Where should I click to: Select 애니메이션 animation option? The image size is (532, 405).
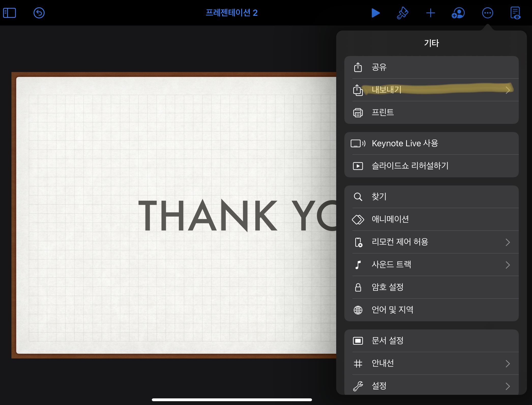coord(431,219)
